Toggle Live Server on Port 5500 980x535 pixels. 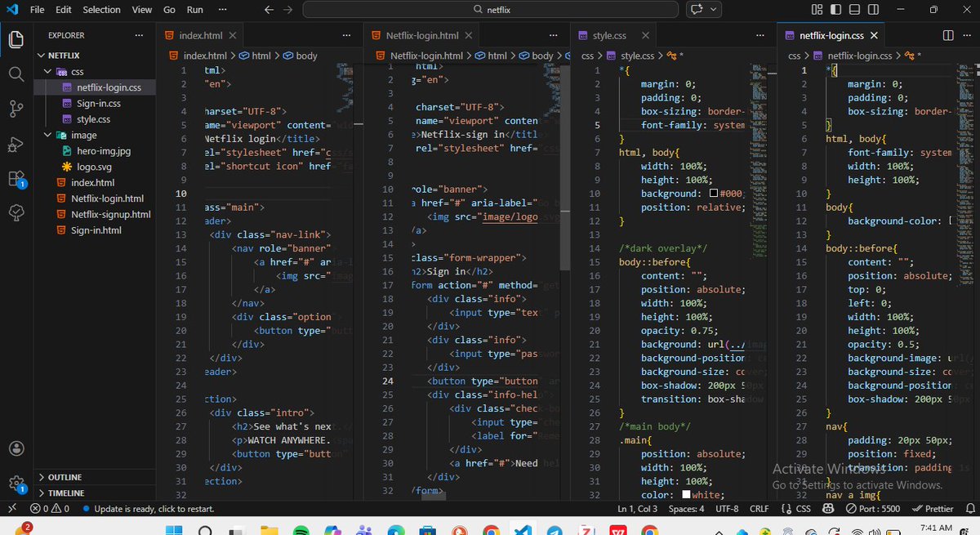pos(872,508)
